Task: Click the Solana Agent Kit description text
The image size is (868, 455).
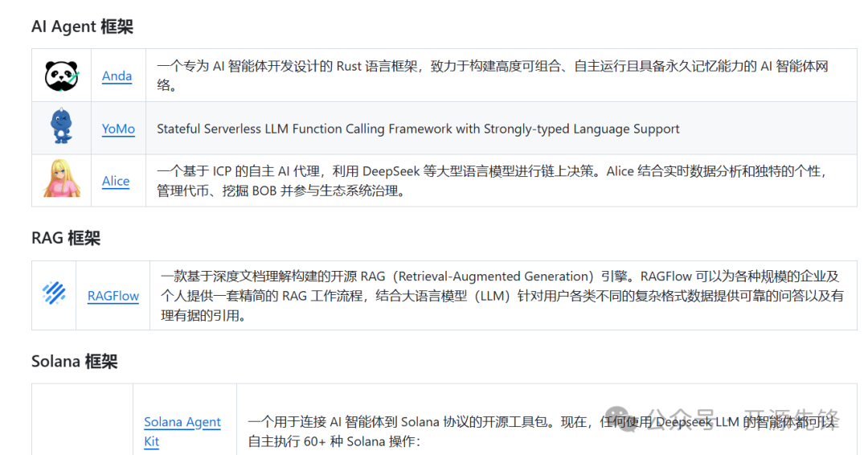Action: tap(541, 431)
